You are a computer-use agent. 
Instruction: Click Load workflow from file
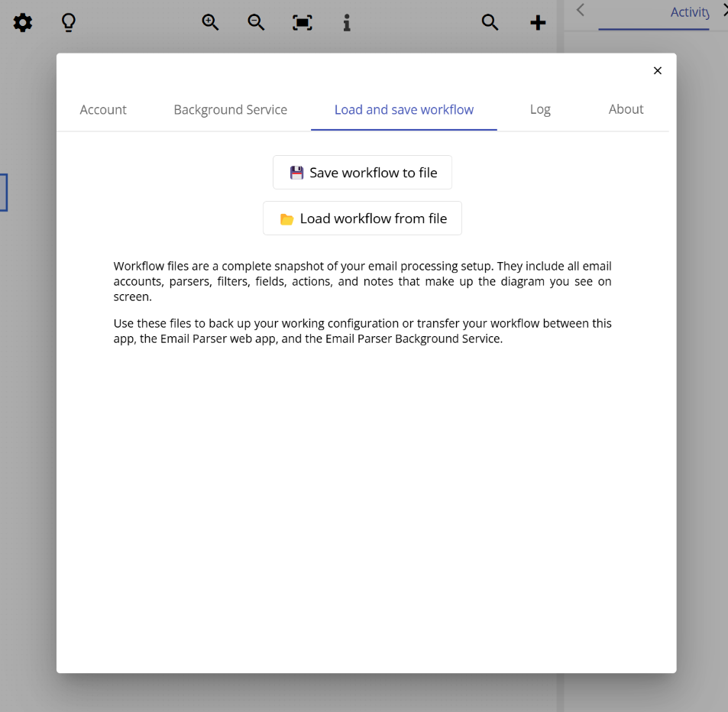click(362, 218)
